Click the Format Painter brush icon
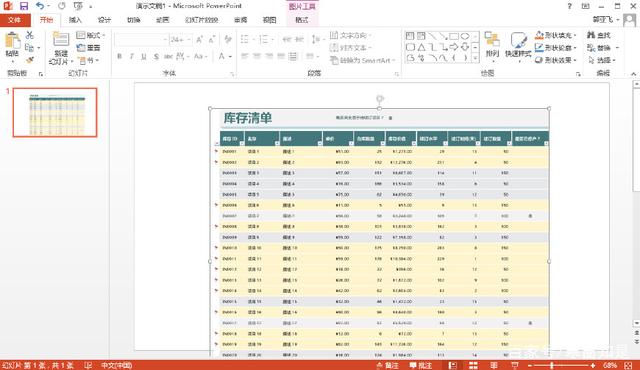640x370 pixels. point(29,60)
